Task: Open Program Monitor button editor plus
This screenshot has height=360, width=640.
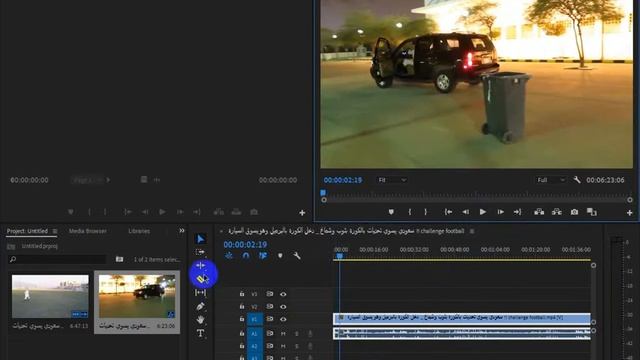Action: tap(629, 213)
